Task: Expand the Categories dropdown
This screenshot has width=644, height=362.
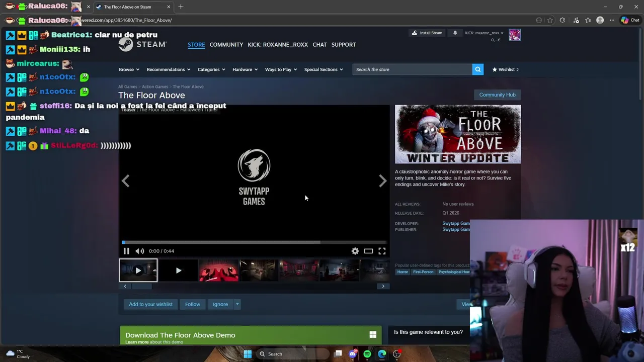Action: (x=211, y=69)
